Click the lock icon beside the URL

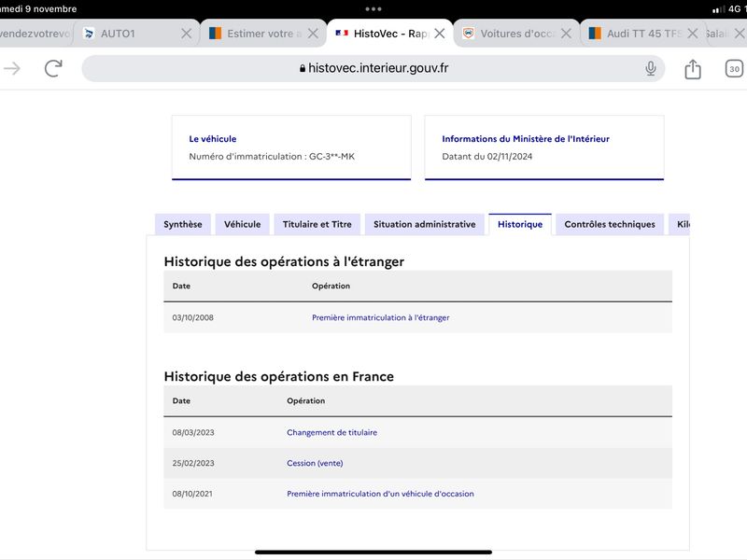(x=303, y=68)
